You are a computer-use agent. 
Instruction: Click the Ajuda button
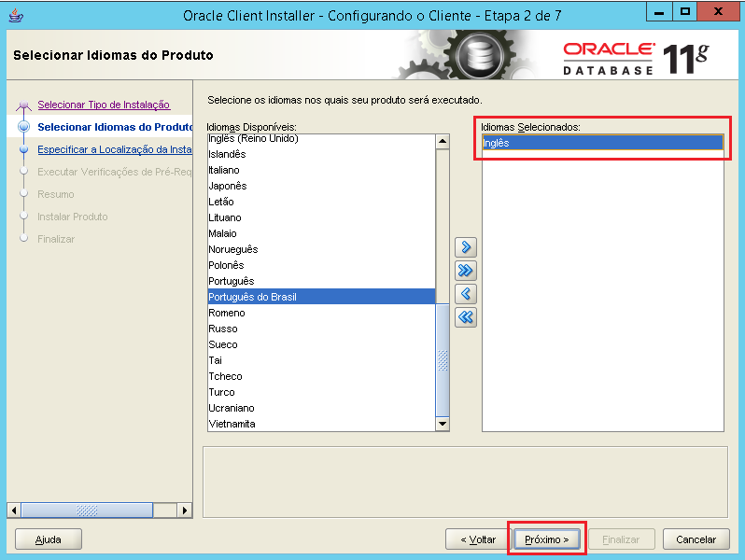click(49, 539)
